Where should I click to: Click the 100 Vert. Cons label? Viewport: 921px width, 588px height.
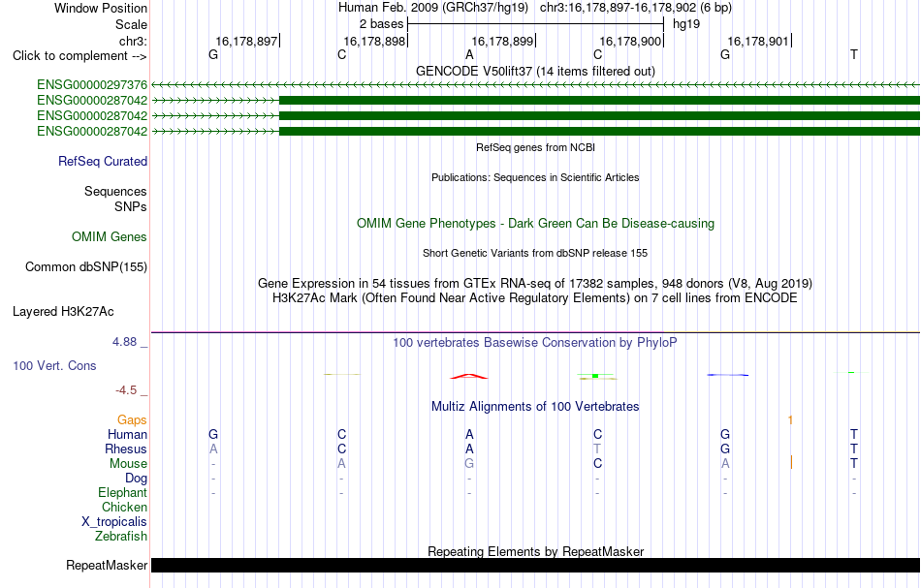tap(54, 365)
